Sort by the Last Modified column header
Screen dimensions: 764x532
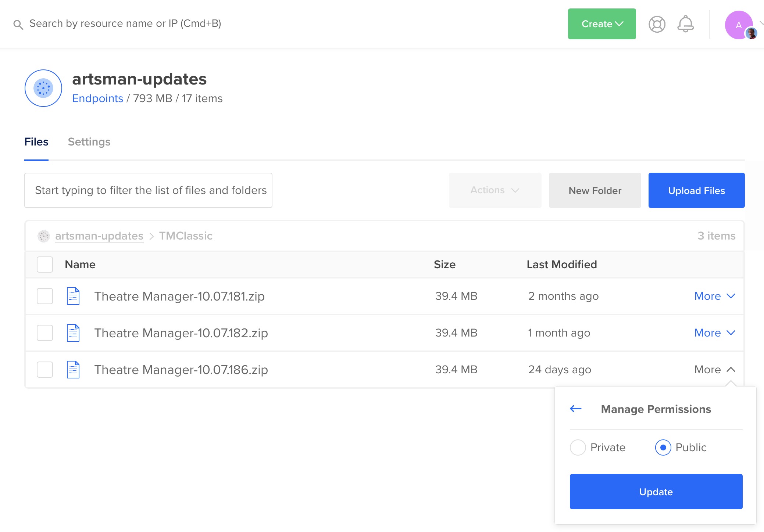point(562,265)
